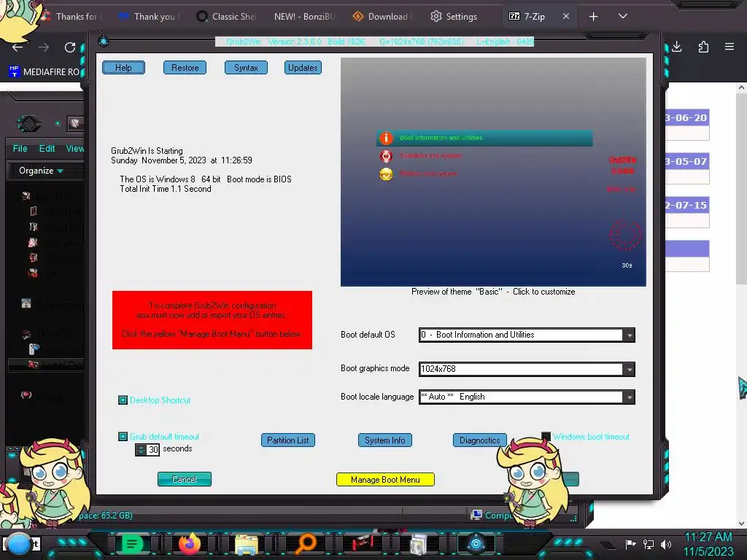The image size is (747, 560).
Task: Click the Grub2Win title bar icon
Action: pos(104,42)
